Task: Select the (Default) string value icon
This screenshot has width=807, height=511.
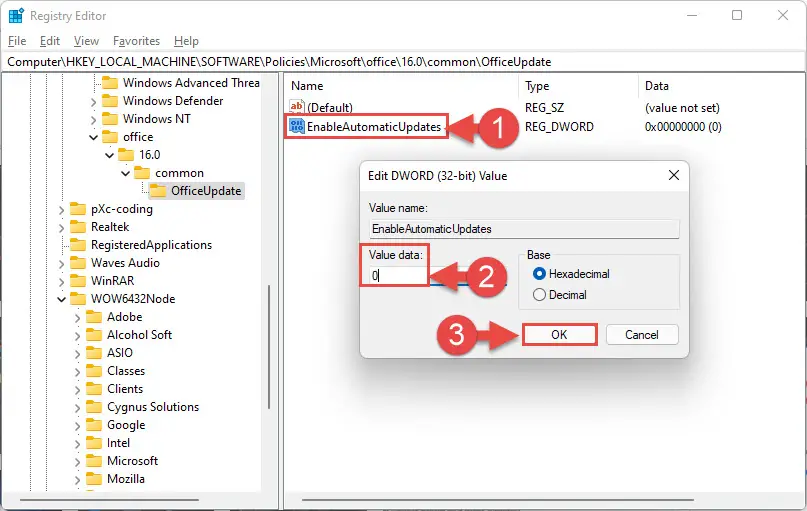Action: coord(297,107)
